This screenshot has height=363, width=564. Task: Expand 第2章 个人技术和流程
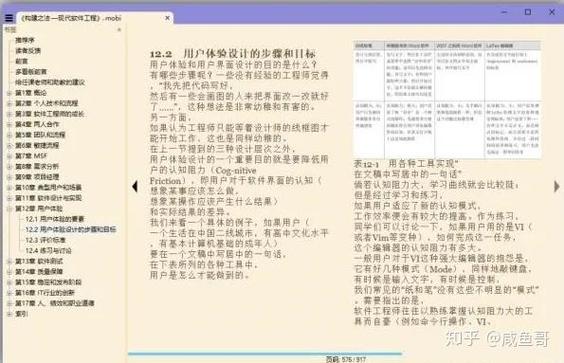click(x=9, y=103)
